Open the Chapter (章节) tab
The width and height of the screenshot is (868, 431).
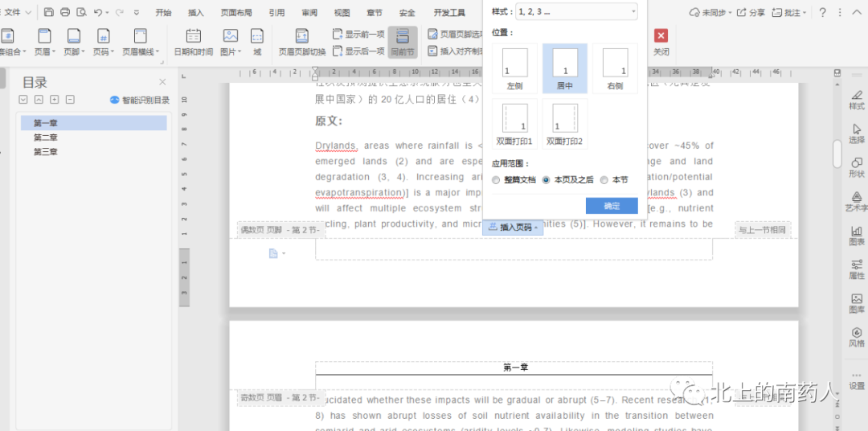(x=375, y=12)
